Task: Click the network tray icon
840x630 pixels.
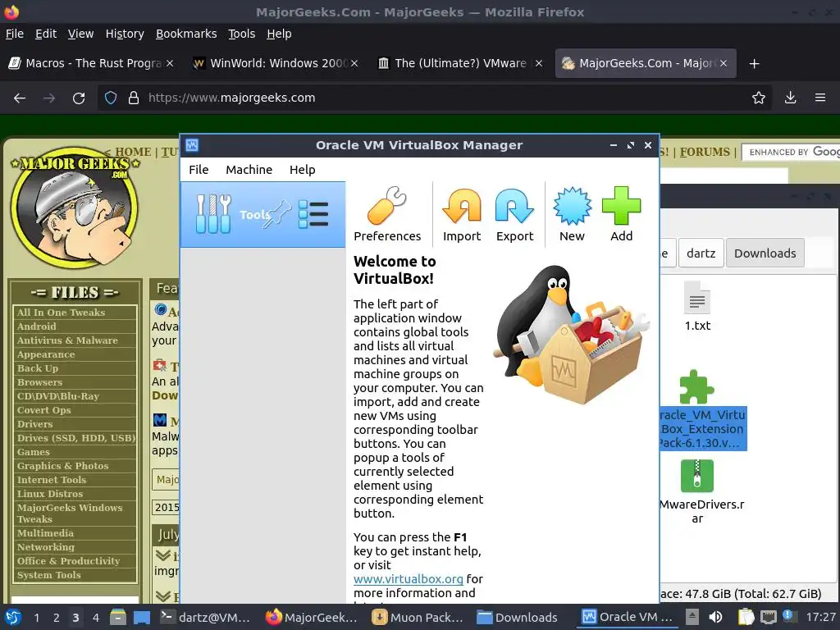Action: pyautogui.click(x=769, y=617)
